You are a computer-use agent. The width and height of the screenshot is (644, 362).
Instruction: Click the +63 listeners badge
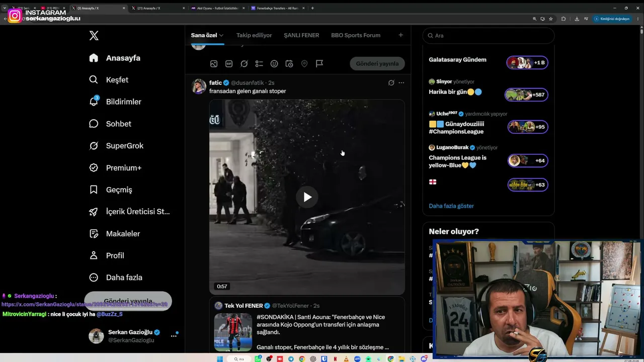pos(528,185)
